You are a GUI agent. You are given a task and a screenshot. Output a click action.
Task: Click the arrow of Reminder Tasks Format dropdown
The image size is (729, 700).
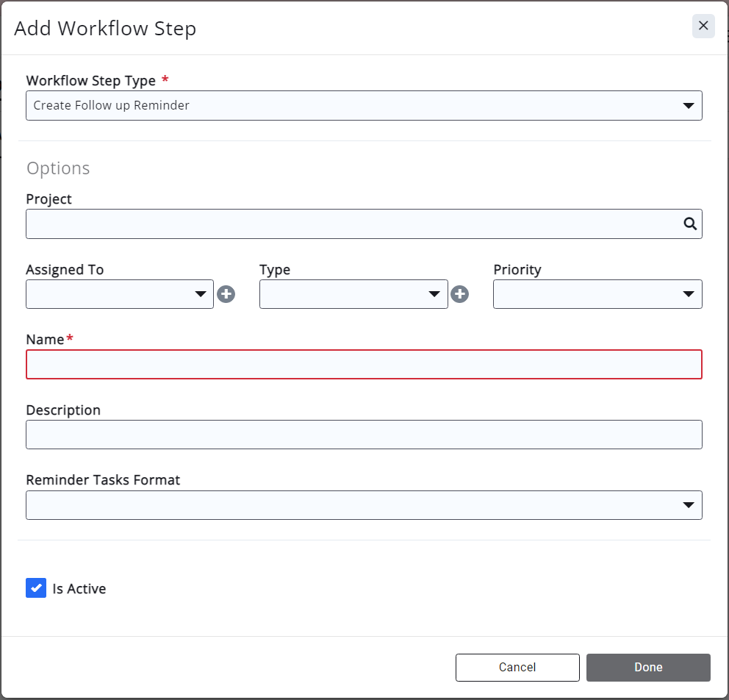point(688,505)
